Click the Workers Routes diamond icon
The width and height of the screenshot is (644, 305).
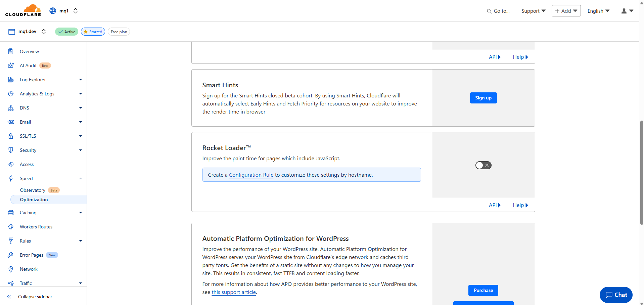click(11, 227)
